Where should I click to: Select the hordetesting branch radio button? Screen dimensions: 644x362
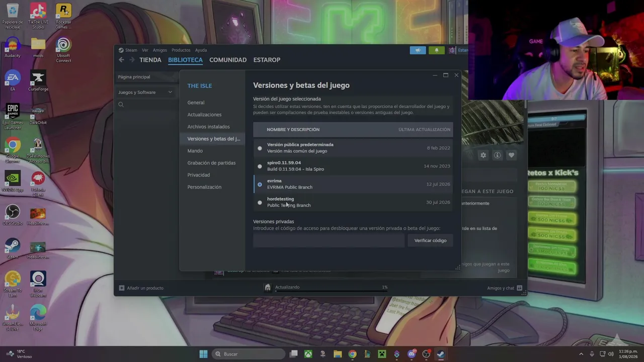point(260,203)
